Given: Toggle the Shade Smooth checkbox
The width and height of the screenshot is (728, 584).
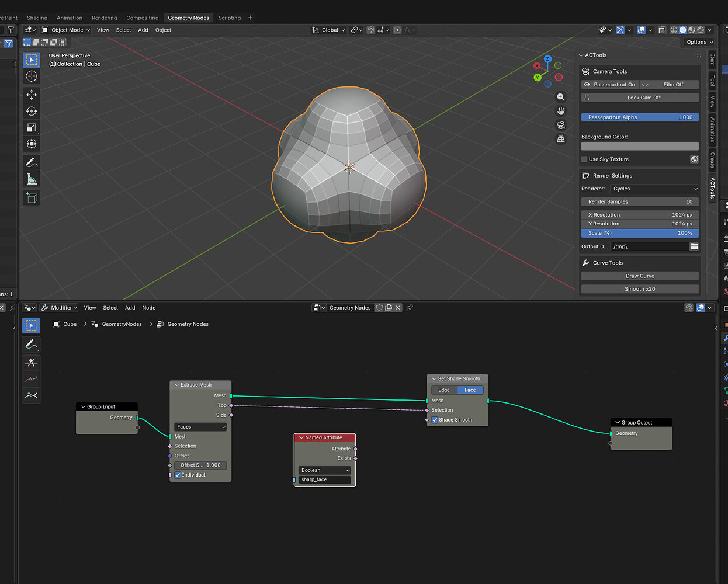Looking at the screenshot, I should coord(435,420).
